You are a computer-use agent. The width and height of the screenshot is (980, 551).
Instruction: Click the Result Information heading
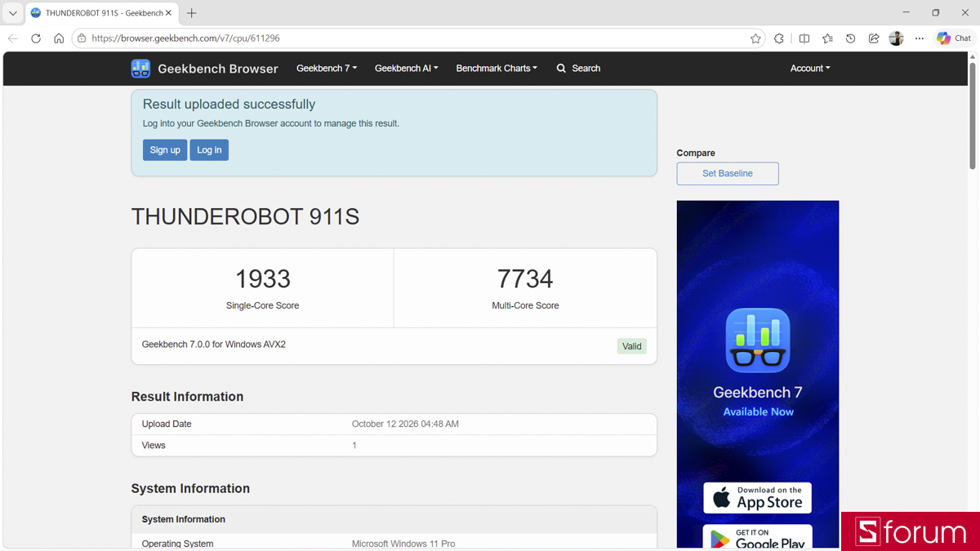[187, 397]
